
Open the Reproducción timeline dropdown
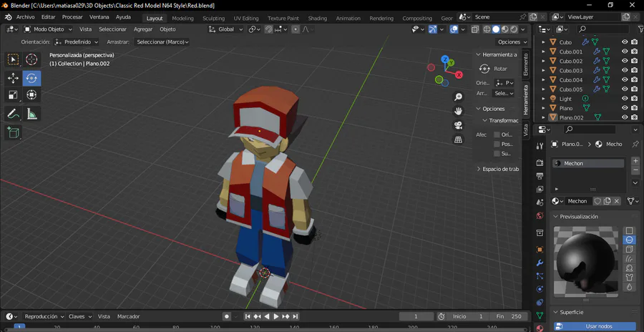click(x=44, y=316)
